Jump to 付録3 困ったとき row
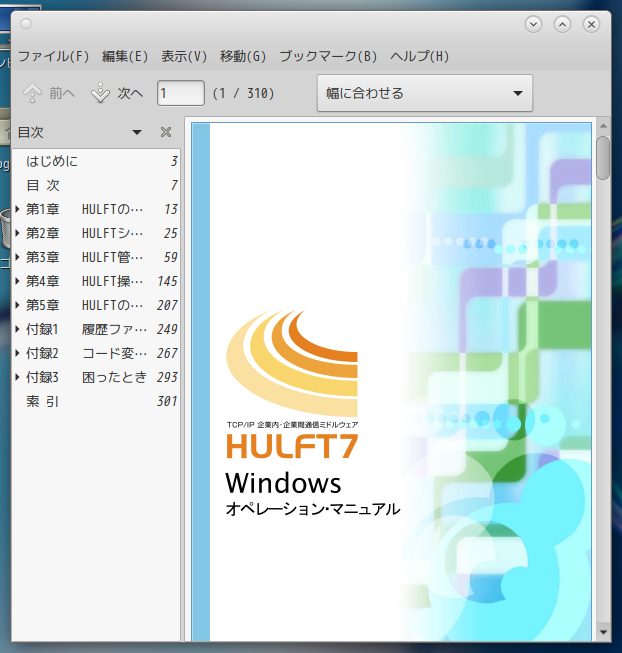Image resolution: width=622 pixels, height=653 pixels. pyautogui.click(x=96, y=377)
